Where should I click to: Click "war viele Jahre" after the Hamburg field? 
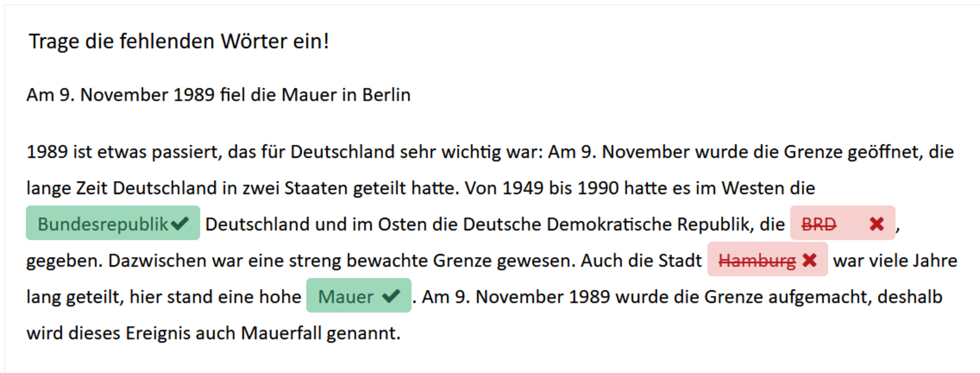pyautogui.click(x=895, y=261)
